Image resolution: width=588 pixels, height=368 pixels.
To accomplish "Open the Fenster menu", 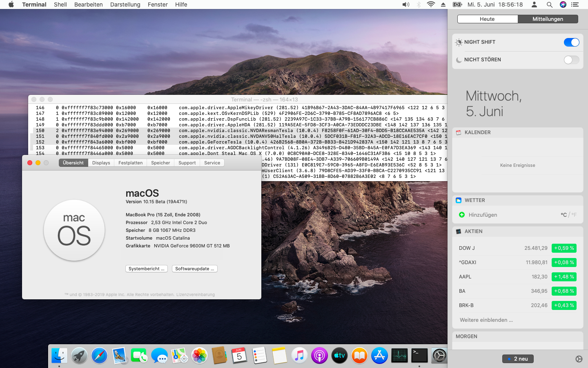I will pos(158,4).
